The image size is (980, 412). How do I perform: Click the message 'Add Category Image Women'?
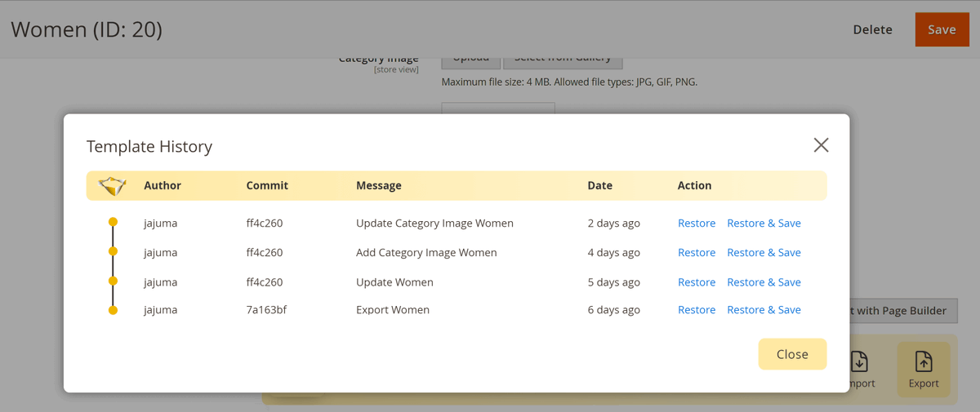pyautogui.click(x=426, y=253)
